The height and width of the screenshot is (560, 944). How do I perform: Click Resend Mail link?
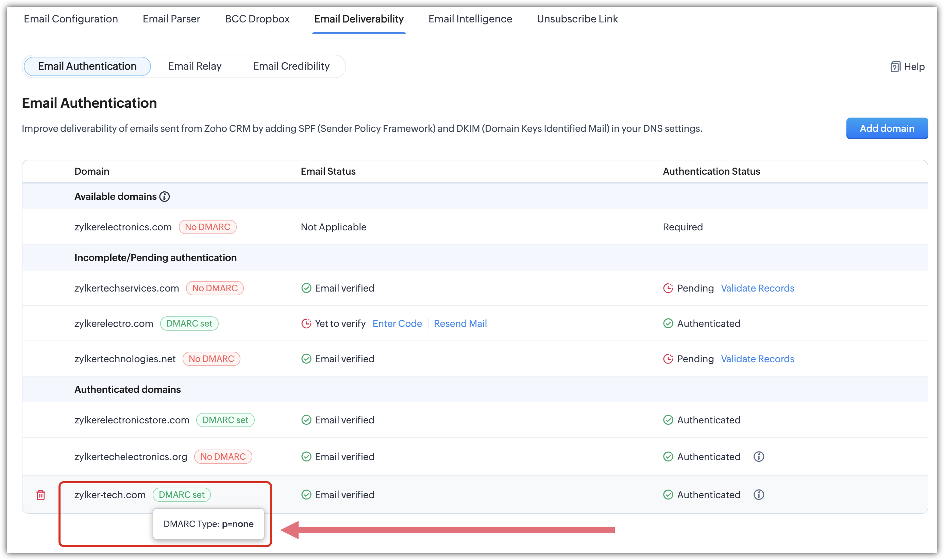[x=460, y=323]
